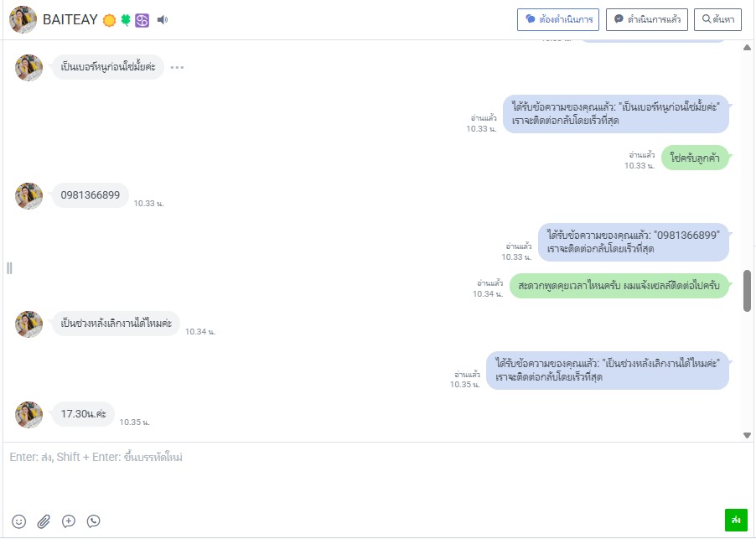
Task: Click the 10.35 น. timestamp beside 17.30น.ค่ะ
Action: coord(134,422)
